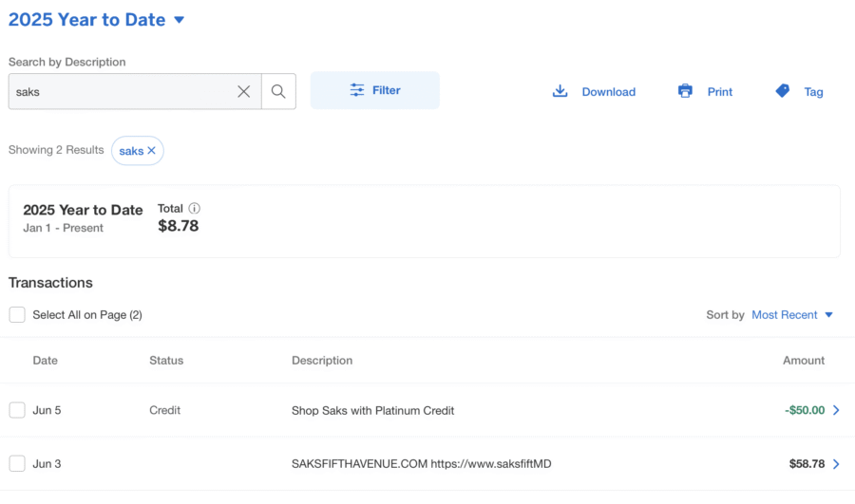This screenshot has width=855, height=504.
Task: Click the Print printer icon
Action: (x=685, y=91)
